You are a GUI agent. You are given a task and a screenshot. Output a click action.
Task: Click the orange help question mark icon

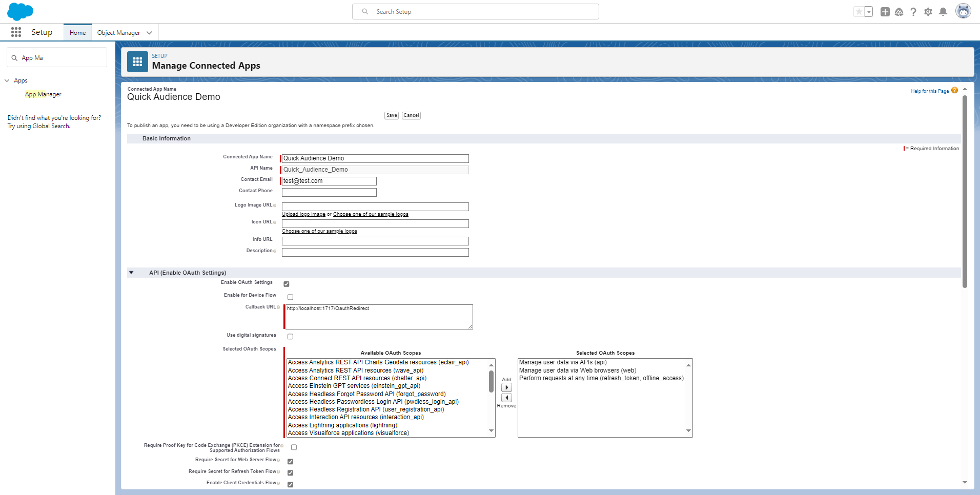954,90
